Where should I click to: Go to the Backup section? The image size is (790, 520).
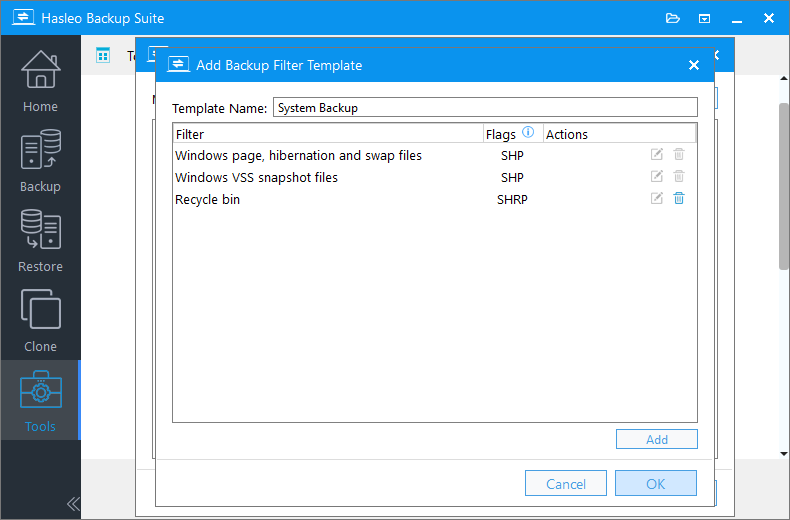pos(40,161)
